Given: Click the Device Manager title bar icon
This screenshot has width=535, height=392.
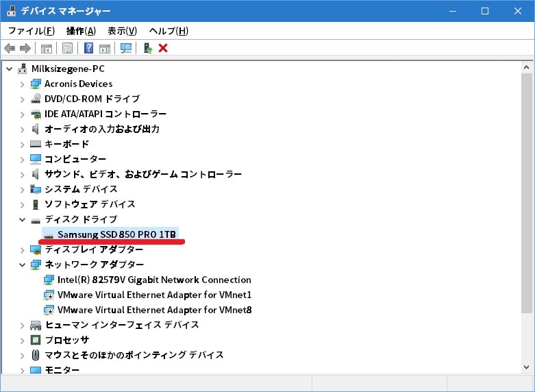Looking at the screenshot, I should (11, 11).
